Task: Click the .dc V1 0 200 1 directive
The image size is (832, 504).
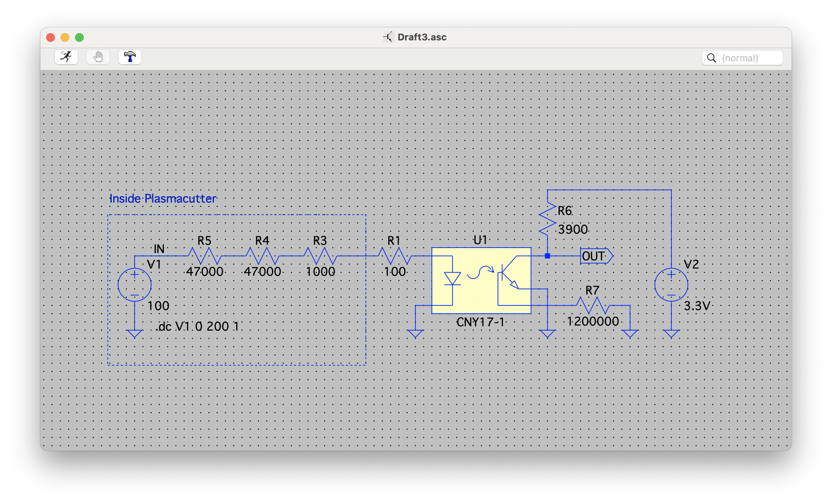Action: point(198,327)
